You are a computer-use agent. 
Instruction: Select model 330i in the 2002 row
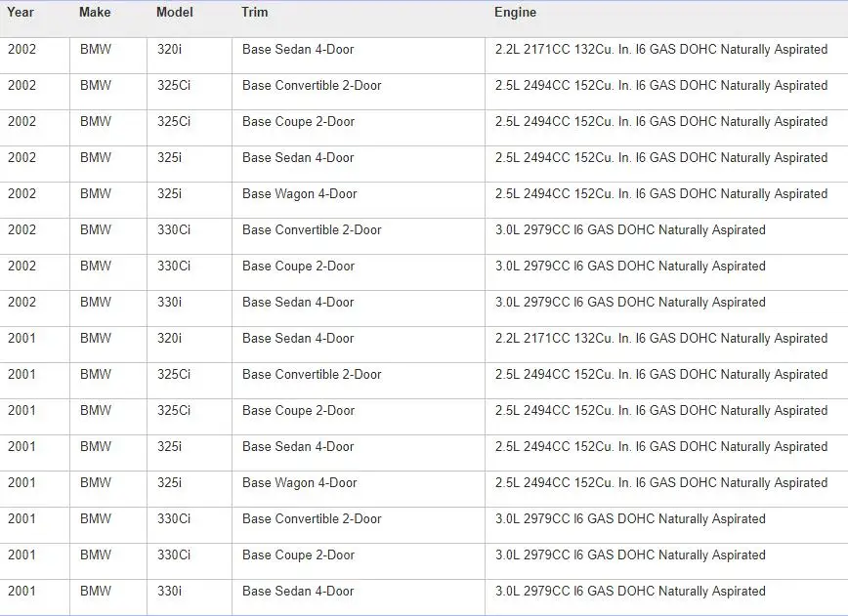coord(169,303)
